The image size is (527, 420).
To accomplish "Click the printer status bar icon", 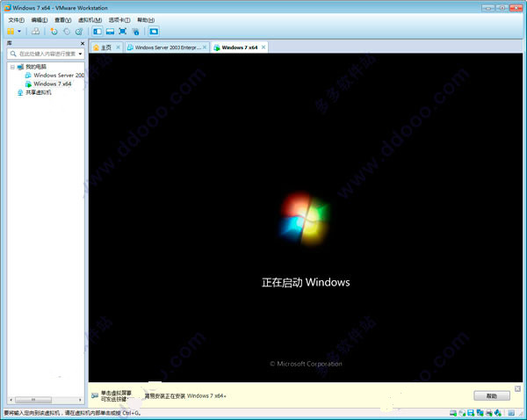I will point(489,413).
